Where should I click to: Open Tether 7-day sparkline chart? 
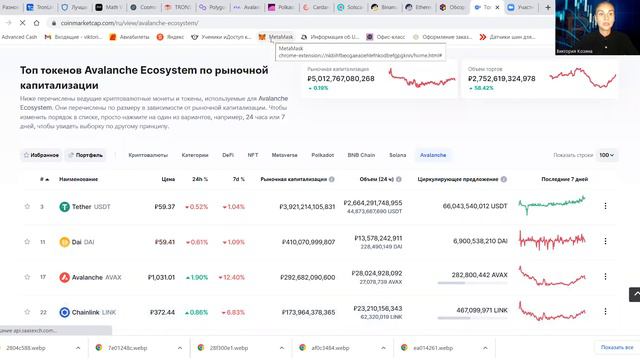coord(552,205)
